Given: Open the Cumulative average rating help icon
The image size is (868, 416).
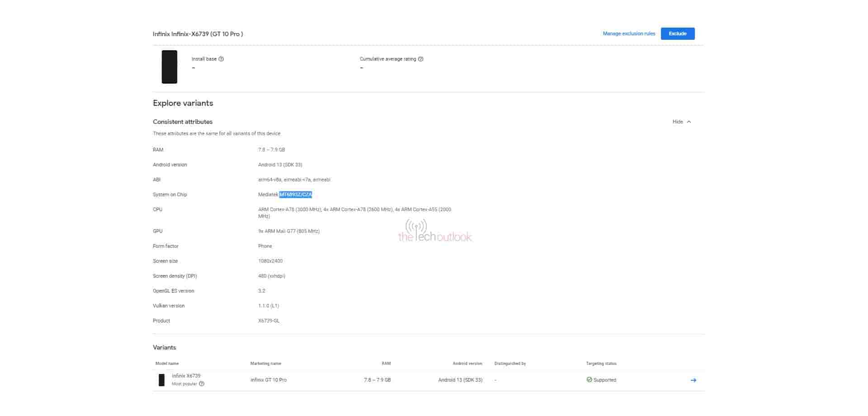Looking at the screenshot, I should 420,59.
